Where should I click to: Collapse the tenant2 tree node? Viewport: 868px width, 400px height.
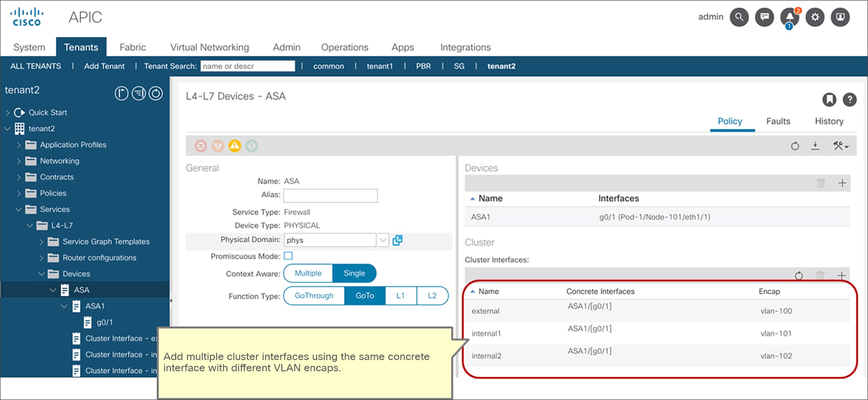coord(7,129)
